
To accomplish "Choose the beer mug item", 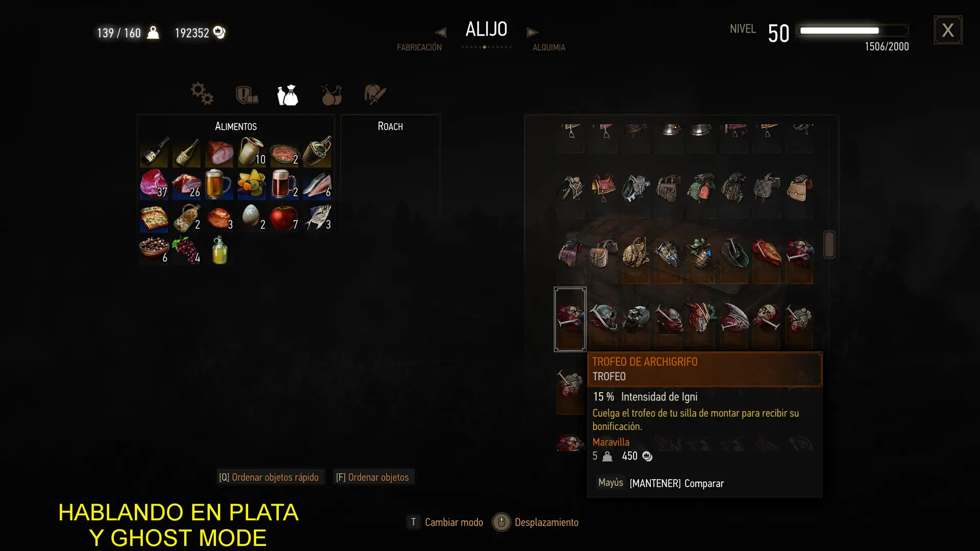I will (x=219, y=185).
